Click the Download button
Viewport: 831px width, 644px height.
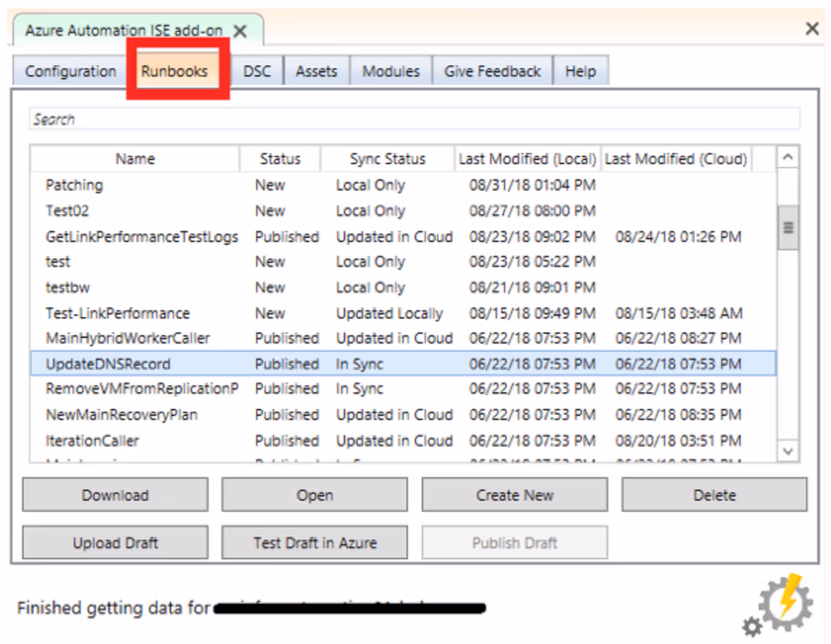[x=115, y=494]
